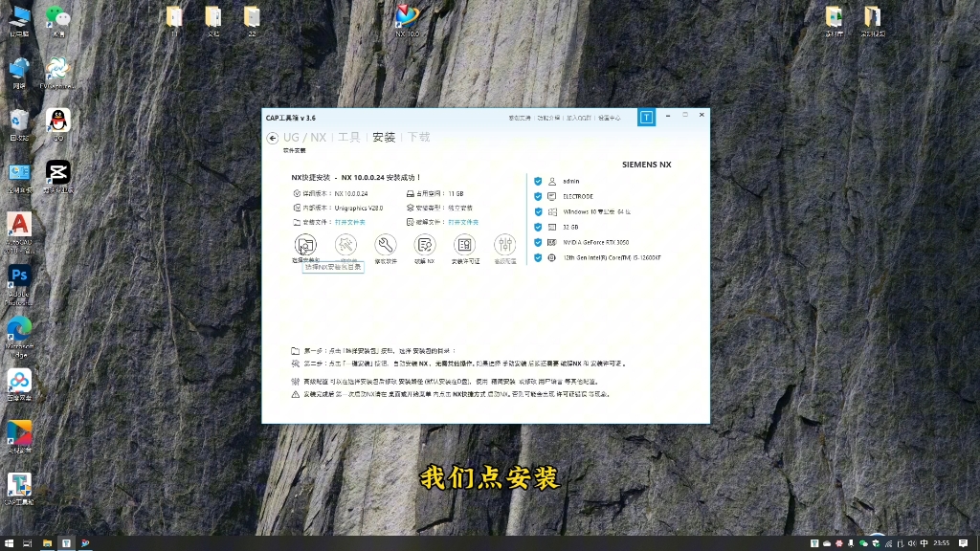This screenshot has height=551, width=980.
Task: Toggle the admin verification shield checkmark
Action: point(537,181)
